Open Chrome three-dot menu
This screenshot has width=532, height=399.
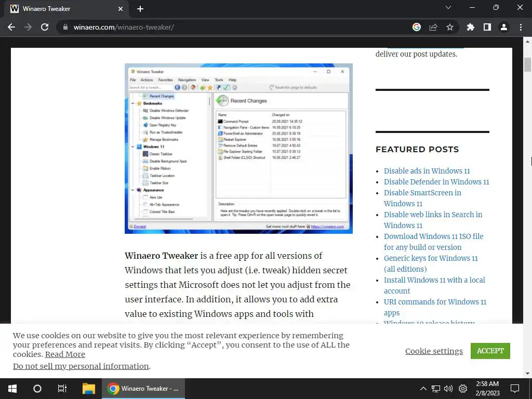click(x=521, y=27)
